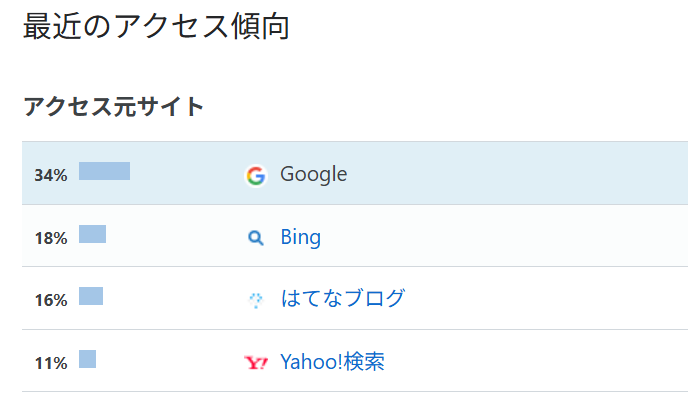Image resolution: width=688 pixels, height=393 pixels.
Task: Click the Hatena Blog favicon icon
Action: (x=256, y=300)
